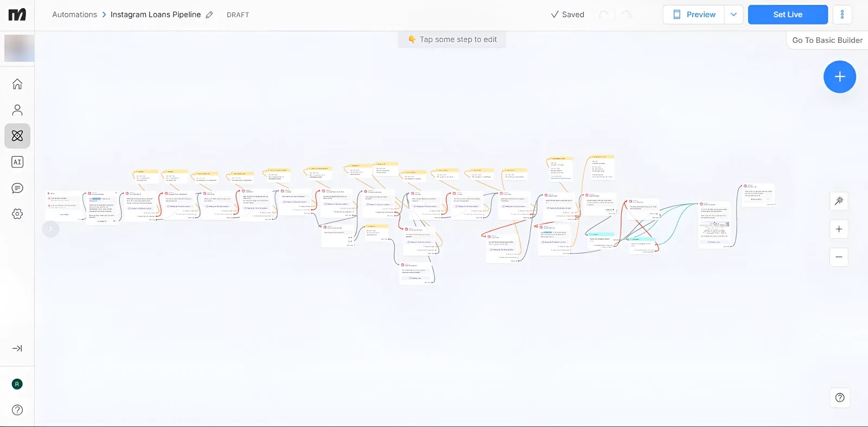The image size is (868, 427).
Task: Click the DRAFT status label
Action: (x=238, y=15)
